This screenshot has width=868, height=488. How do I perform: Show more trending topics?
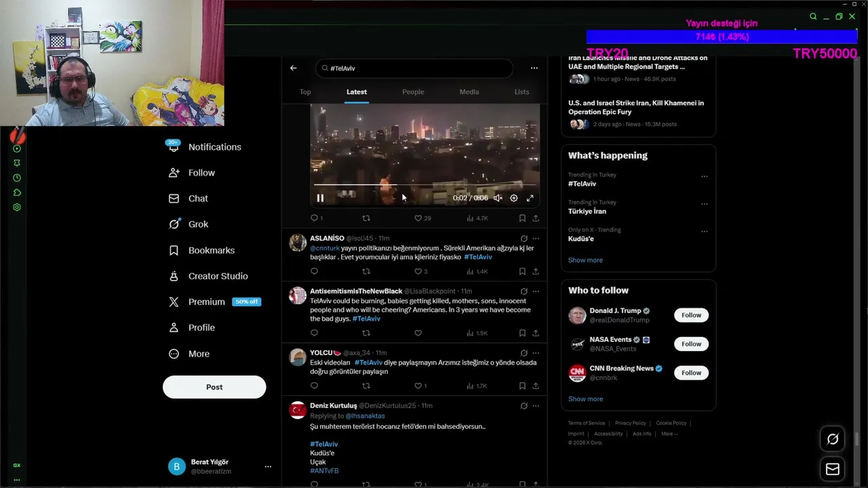tap(585, 260)
